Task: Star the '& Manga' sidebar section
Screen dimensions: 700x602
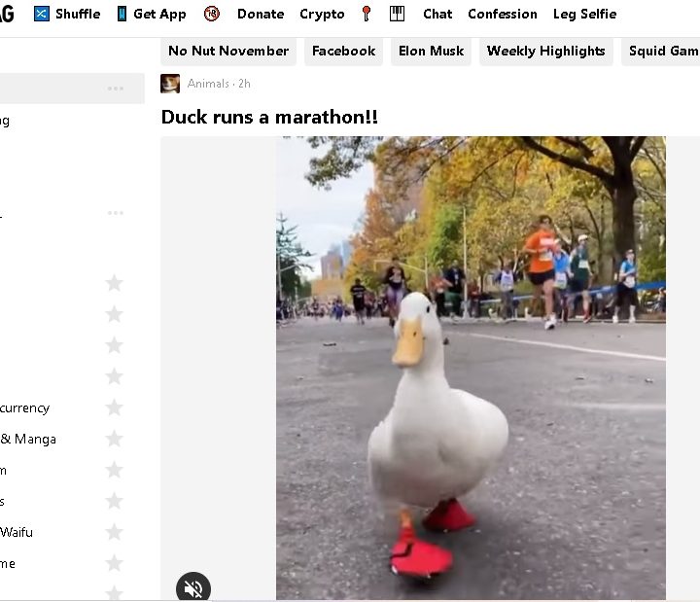Action: (x=114, y=439)
